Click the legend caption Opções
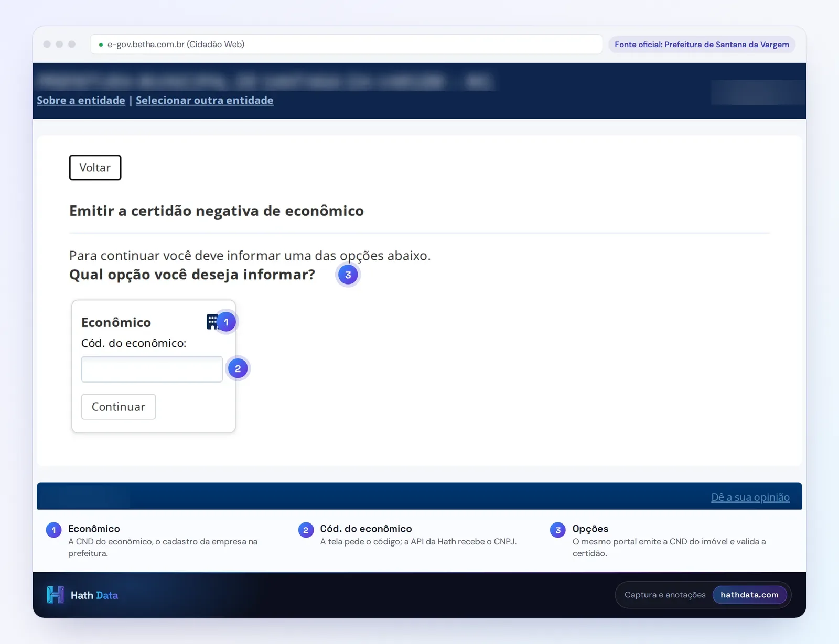 (x=590, y=529)
